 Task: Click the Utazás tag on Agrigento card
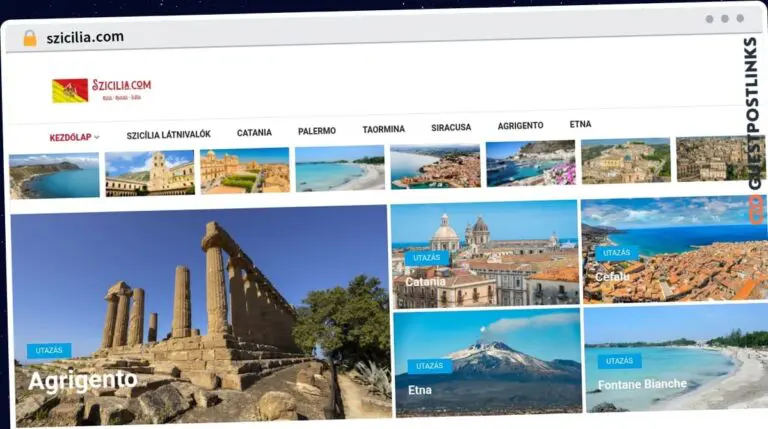tap(49, 351)
